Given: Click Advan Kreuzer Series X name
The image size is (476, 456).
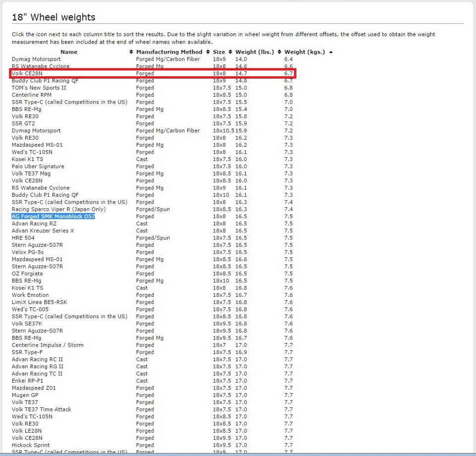Looking at the screenshot, I should tap(43, 230).
